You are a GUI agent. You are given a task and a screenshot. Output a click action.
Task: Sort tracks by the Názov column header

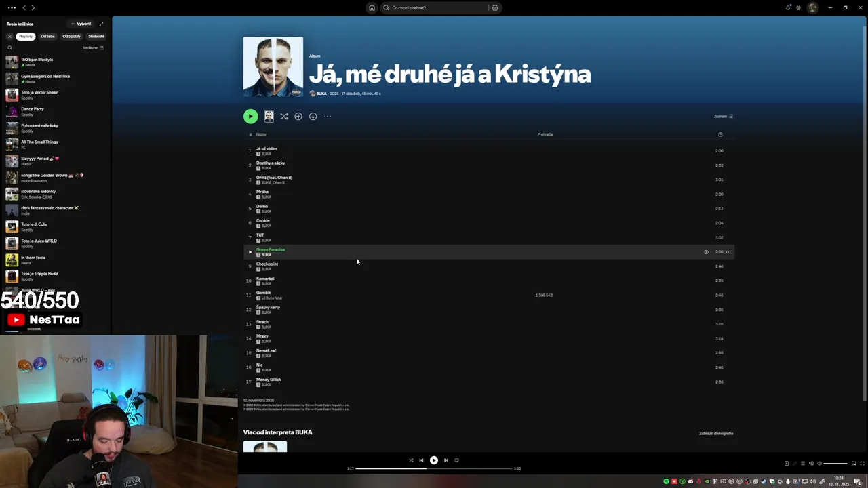(x=261, y=134)
